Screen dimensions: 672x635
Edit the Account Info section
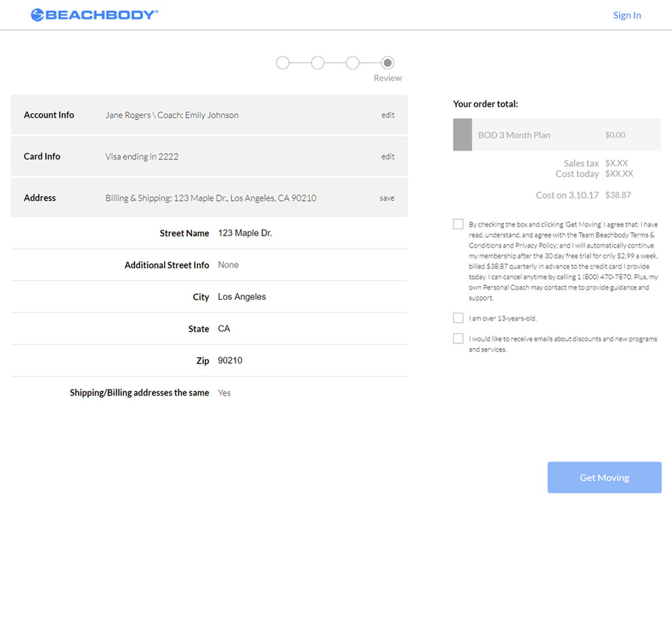[x=388, y=115]
